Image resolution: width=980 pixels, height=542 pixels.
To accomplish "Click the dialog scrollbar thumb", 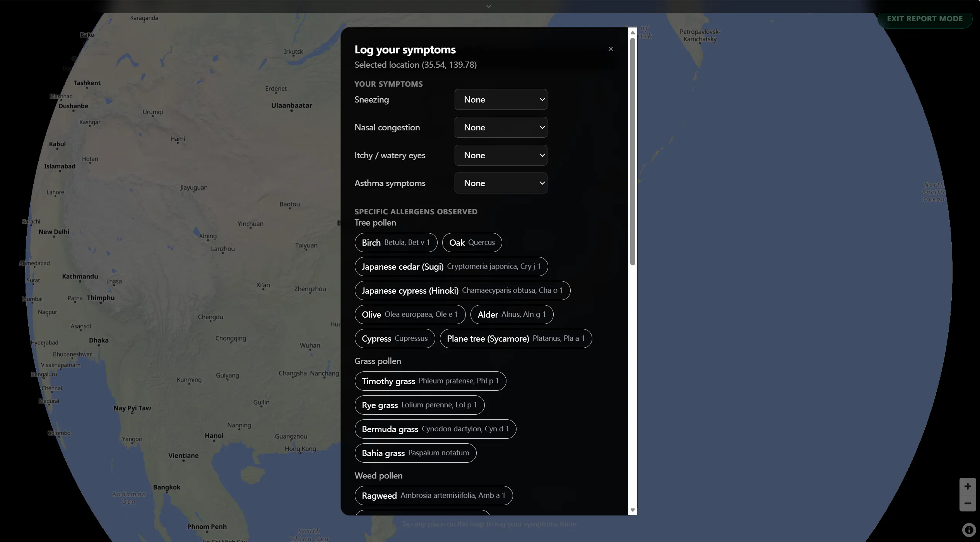I will [x=633, y=152].
